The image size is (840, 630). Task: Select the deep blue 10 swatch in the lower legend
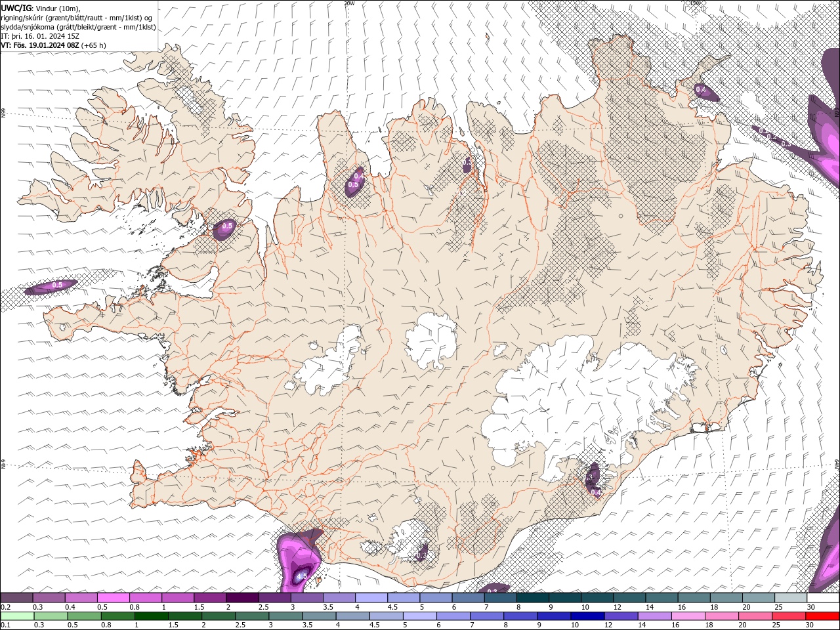point(587,616)
